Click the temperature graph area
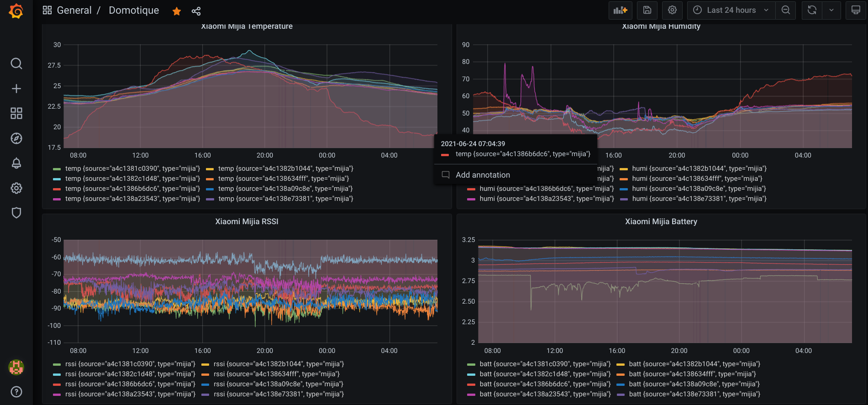The width and height of the screenshot is (868, 405). click(x=250, y=96)
